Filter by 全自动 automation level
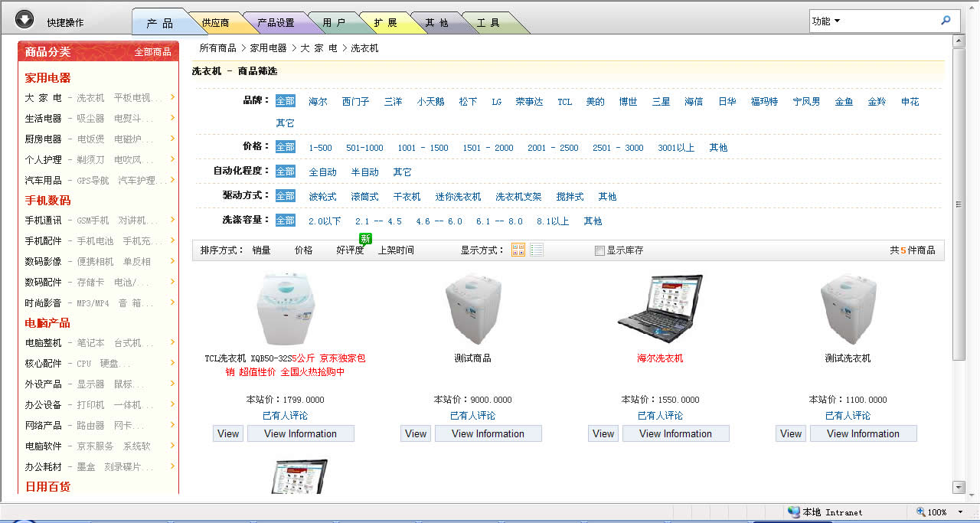 pyautogui.click(x=322, y=172)
